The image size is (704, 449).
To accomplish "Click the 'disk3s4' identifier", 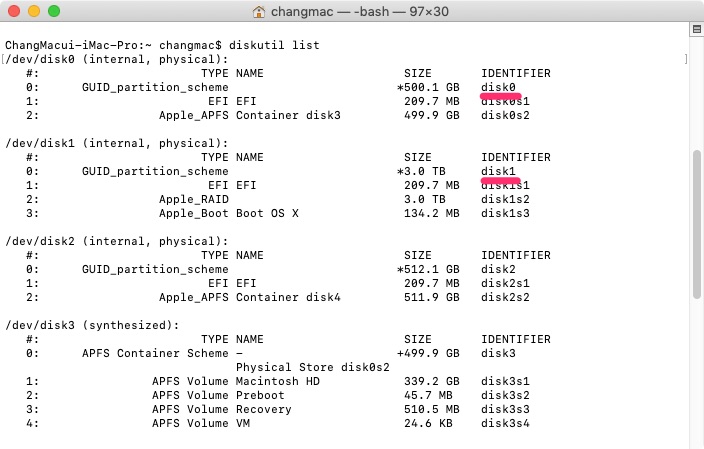I will point(505,423).
